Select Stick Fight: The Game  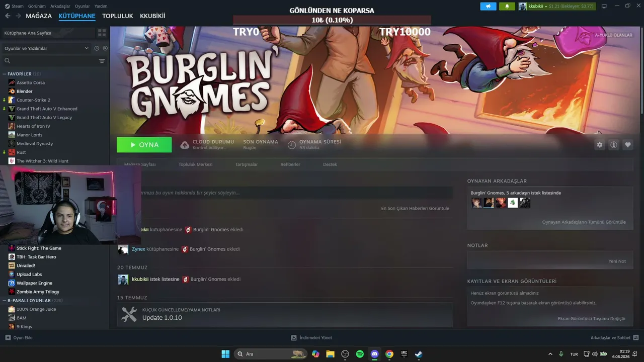39,248
